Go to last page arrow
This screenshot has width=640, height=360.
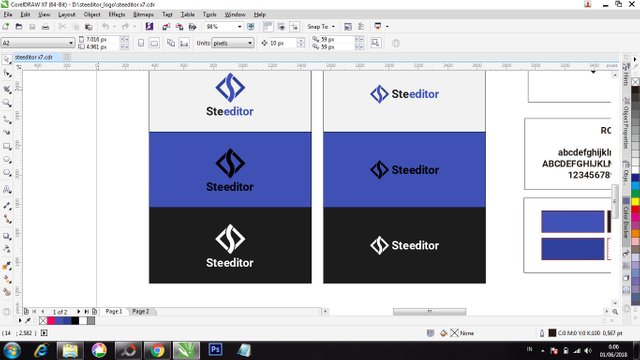coord(87,311)
